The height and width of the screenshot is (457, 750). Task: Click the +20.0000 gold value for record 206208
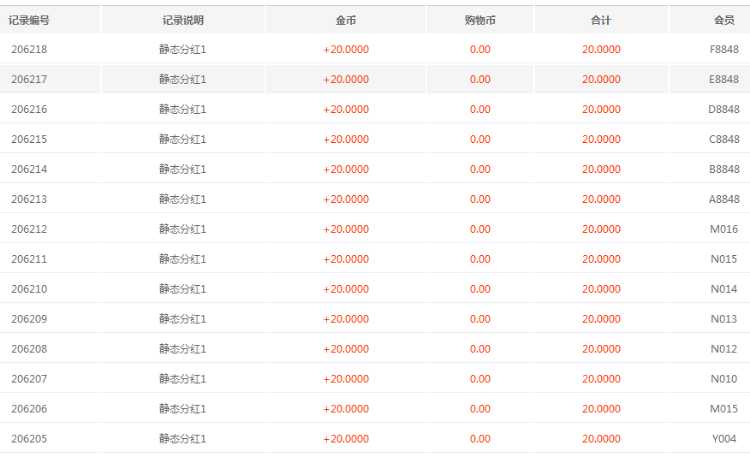coord(346,349)
